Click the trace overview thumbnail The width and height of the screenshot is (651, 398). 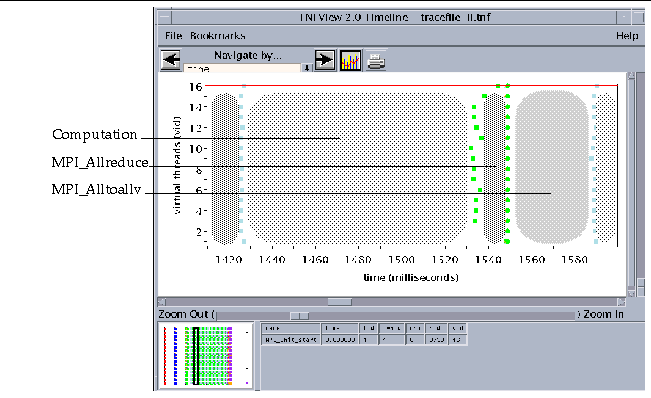[206, 356]
